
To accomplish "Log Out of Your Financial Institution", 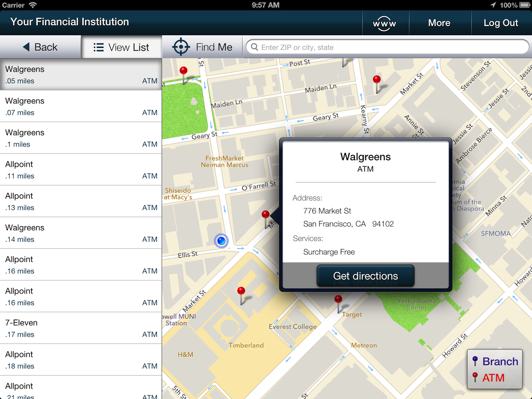I will (x=500, y=23).
